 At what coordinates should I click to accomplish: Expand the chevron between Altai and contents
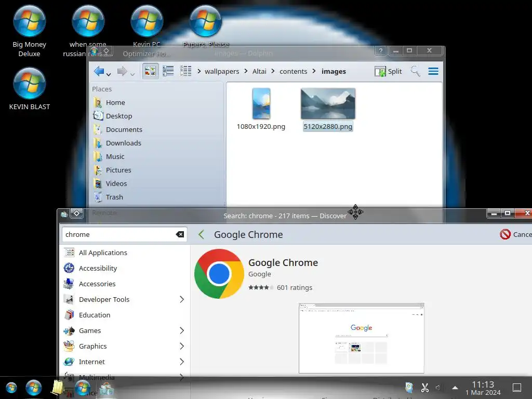coord(273,71)
